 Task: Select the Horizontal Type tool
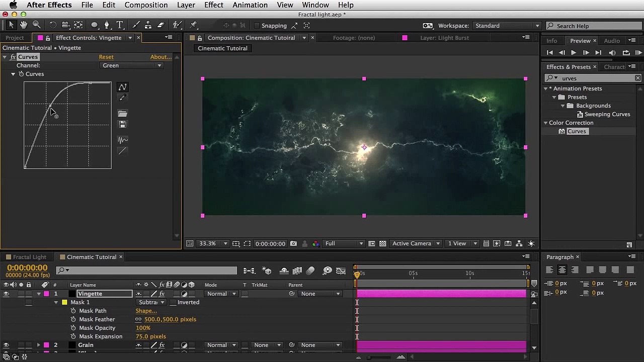tap(120, 25)
